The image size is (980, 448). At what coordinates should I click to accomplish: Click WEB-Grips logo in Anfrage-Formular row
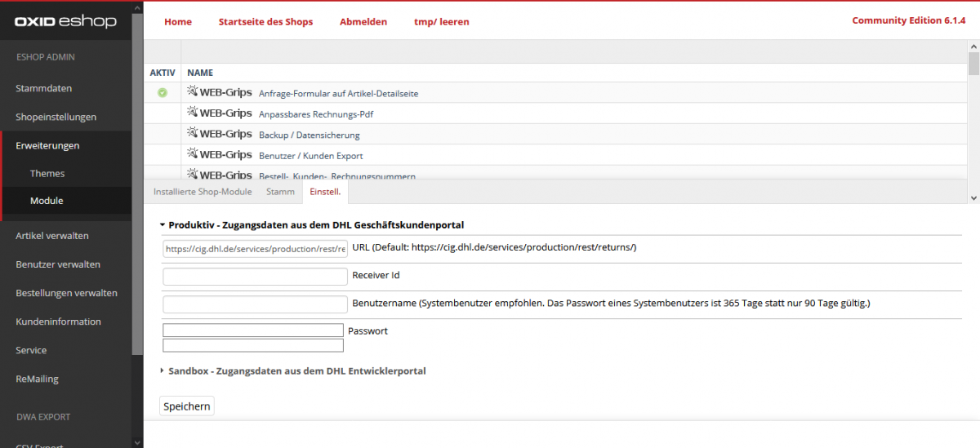click(x=220, y=92)
